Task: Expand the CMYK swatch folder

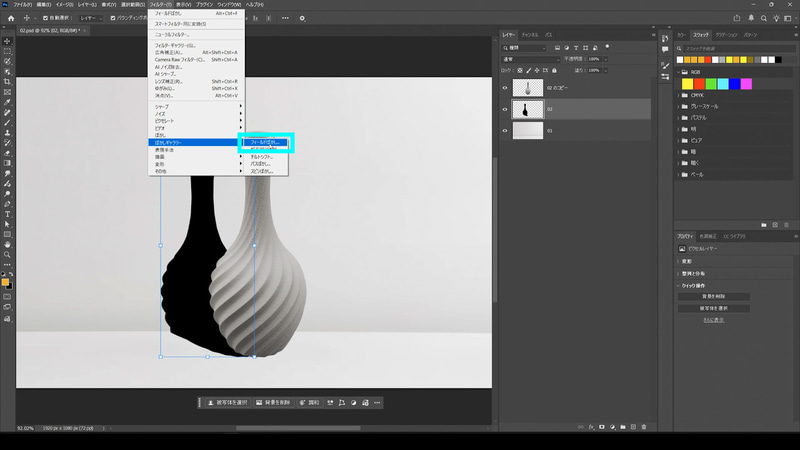Action: coord(679,95)
